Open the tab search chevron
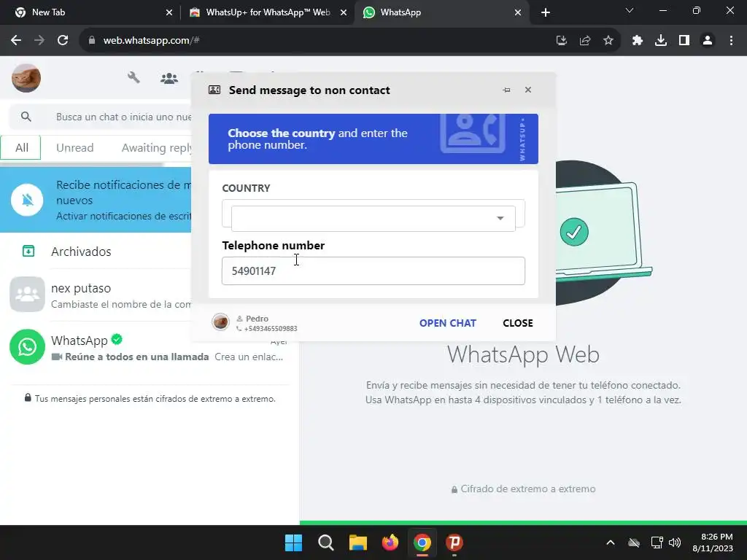The height and width of the screenshot is (560, 747). (630, 10)
